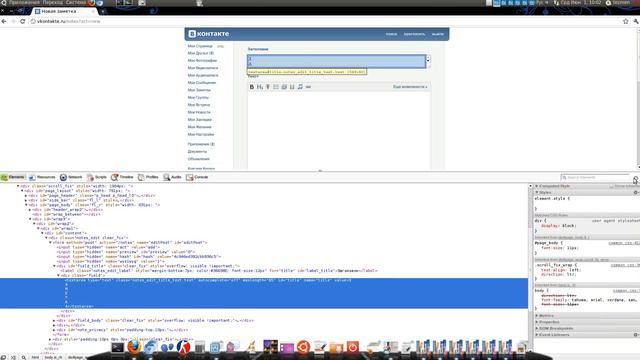Click the title textarea field

tap(336, 61)
